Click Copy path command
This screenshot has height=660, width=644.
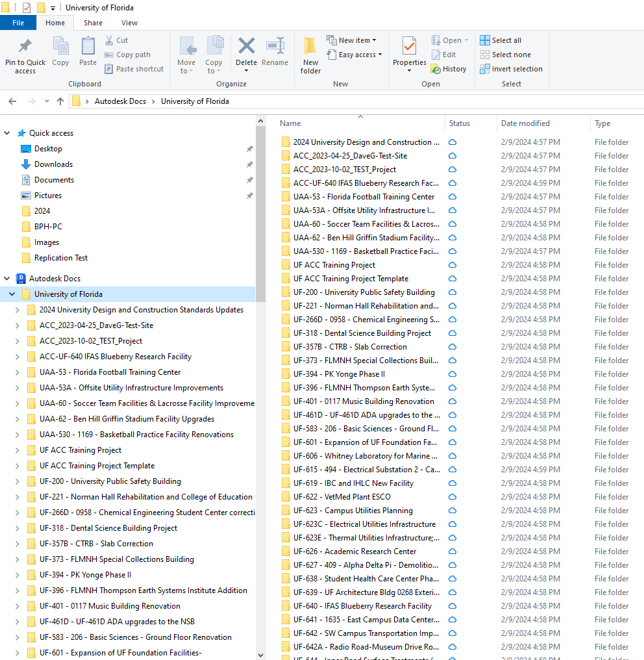pos(127,55)
